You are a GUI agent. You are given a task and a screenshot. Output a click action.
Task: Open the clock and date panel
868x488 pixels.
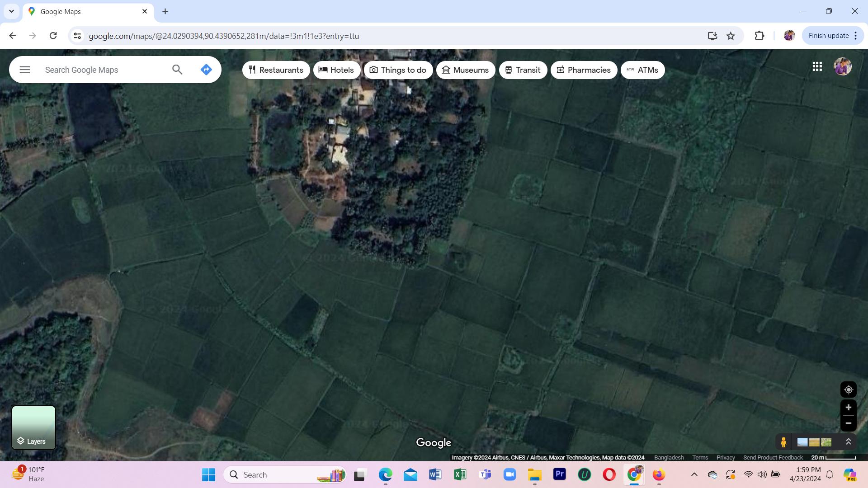[805, 474]
